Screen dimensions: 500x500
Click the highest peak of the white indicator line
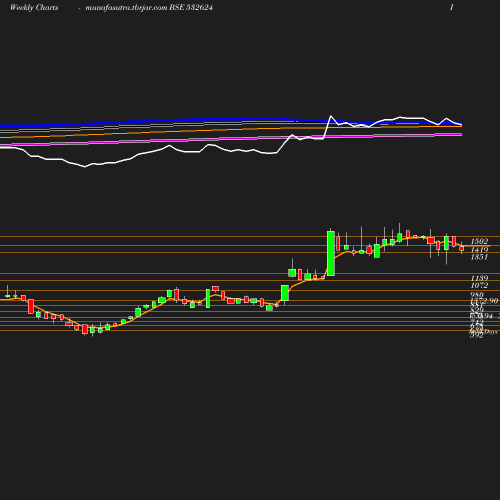(331, 116)
